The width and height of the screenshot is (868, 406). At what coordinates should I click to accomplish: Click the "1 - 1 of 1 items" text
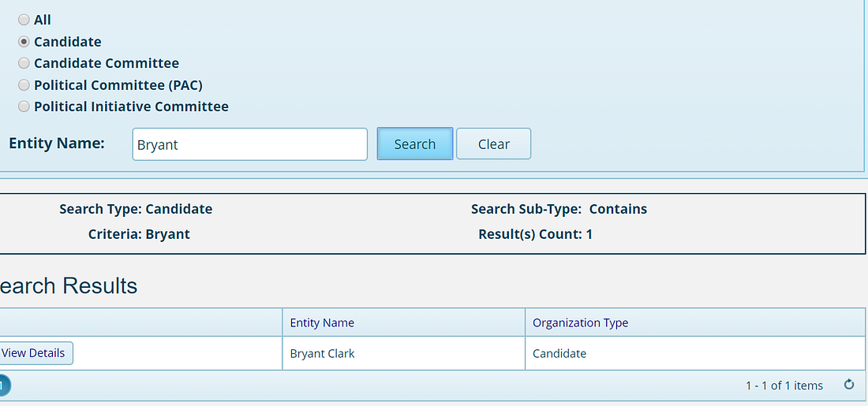pyautogui.click(x=784, y=386)
